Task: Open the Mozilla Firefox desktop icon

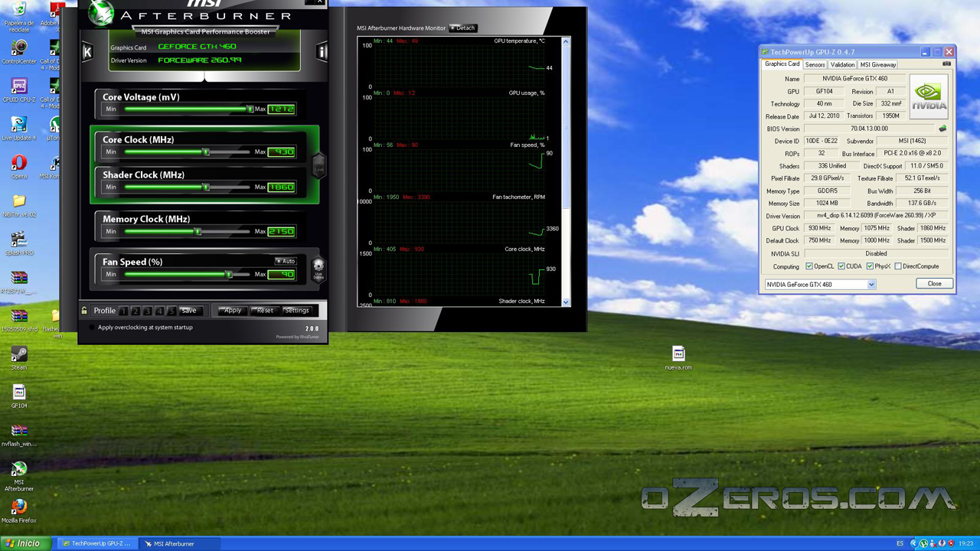Action: (19, 512)
